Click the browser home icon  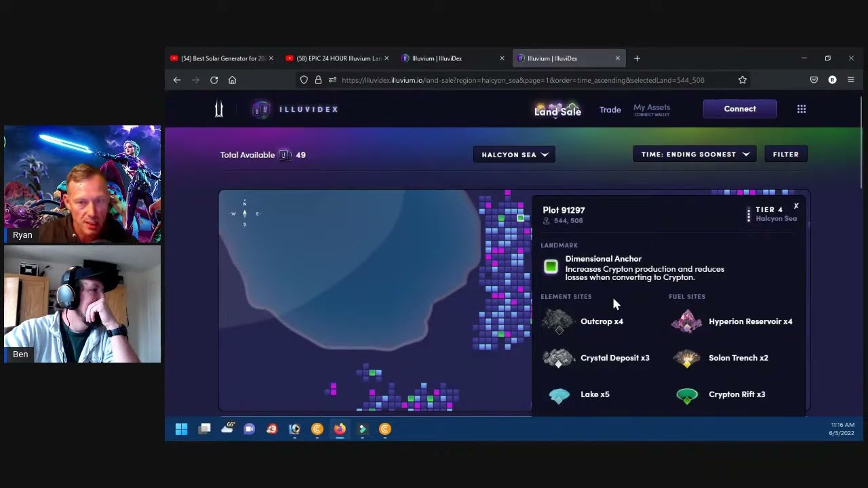(x=232, y=80)
